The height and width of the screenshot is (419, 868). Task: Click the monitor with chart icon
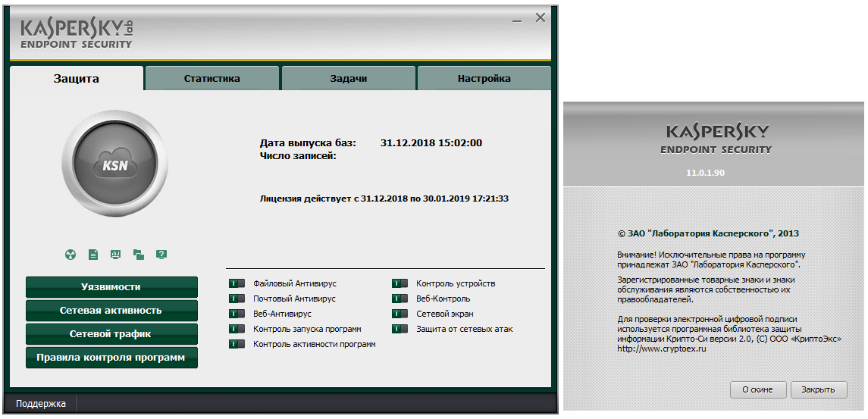pyautogui.click(x=116, y=255)
